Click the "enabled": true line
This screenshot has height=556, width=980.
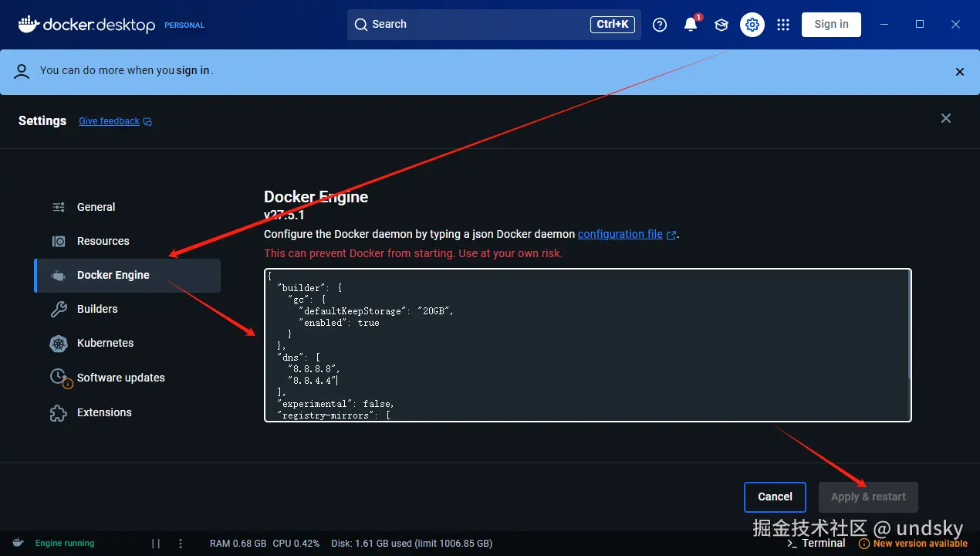pyautogui.click(x=339, y=323)
